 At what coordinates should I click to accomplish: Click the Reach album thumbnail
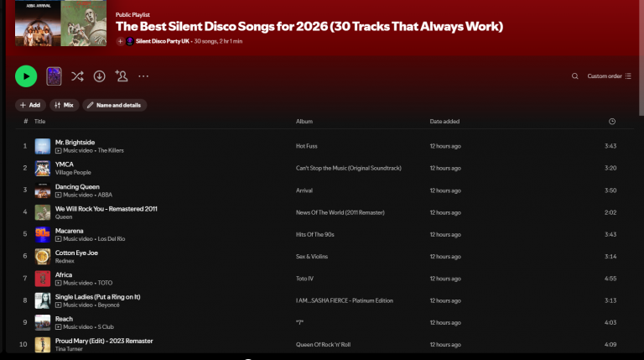43,322
